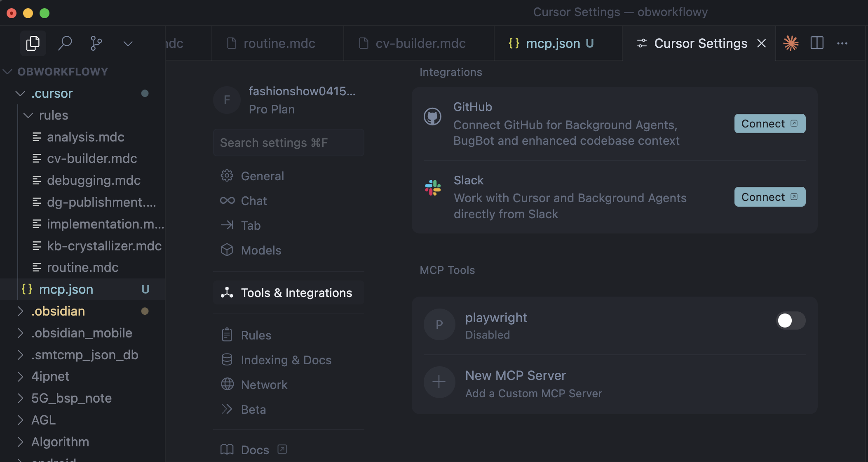
Task: Enable the playwright MCP toggle
Action: tap(791, 321)
